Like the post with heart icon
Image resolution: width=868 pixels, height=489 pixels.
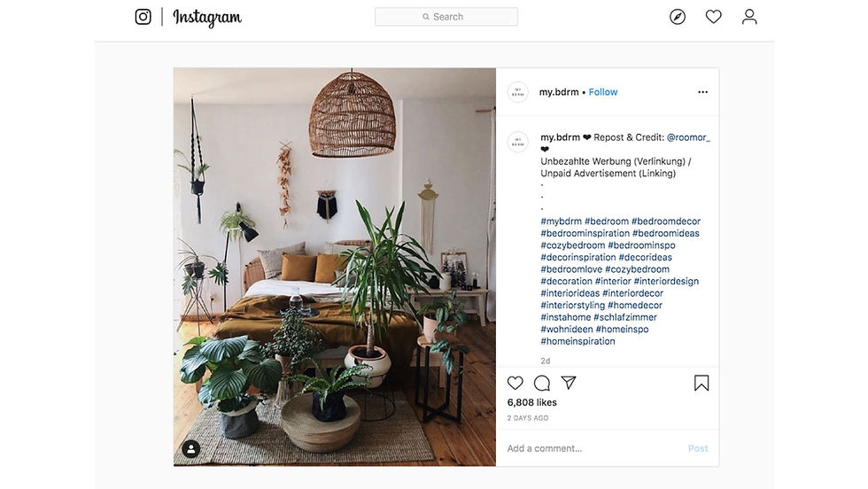(x=515, y=383)
